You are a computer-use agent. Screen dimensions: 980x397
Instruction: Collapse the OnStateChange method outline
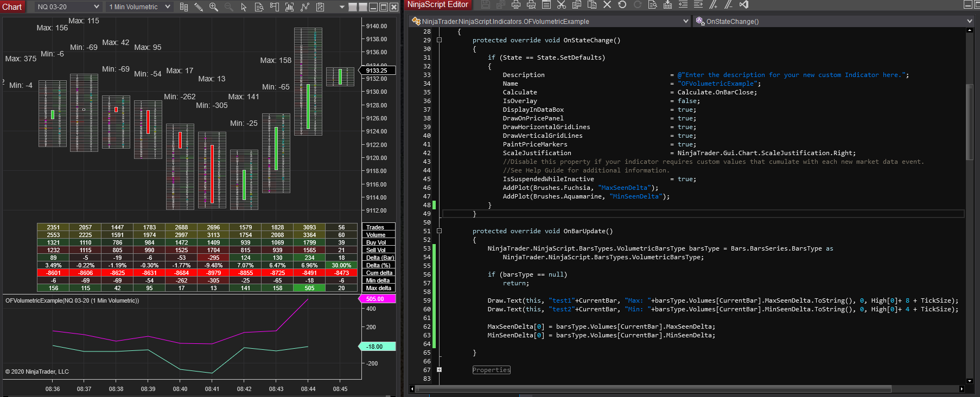click(439, 40)
